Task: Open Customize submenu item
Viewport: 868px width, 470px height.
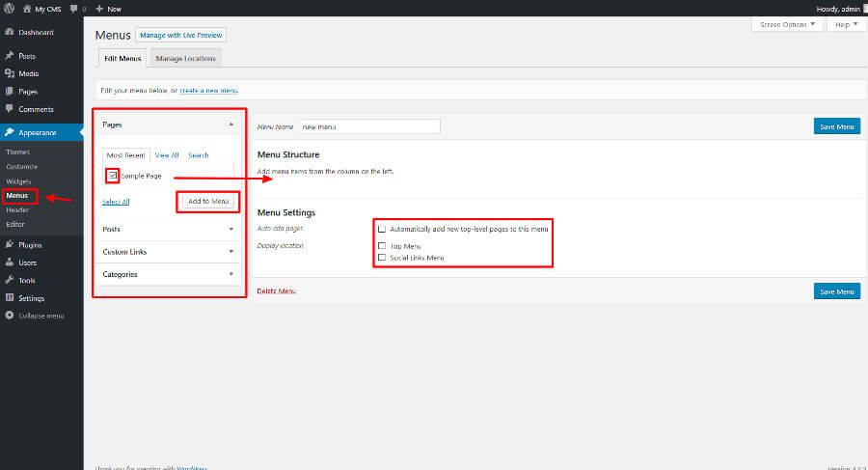Action: click(22, 166)
